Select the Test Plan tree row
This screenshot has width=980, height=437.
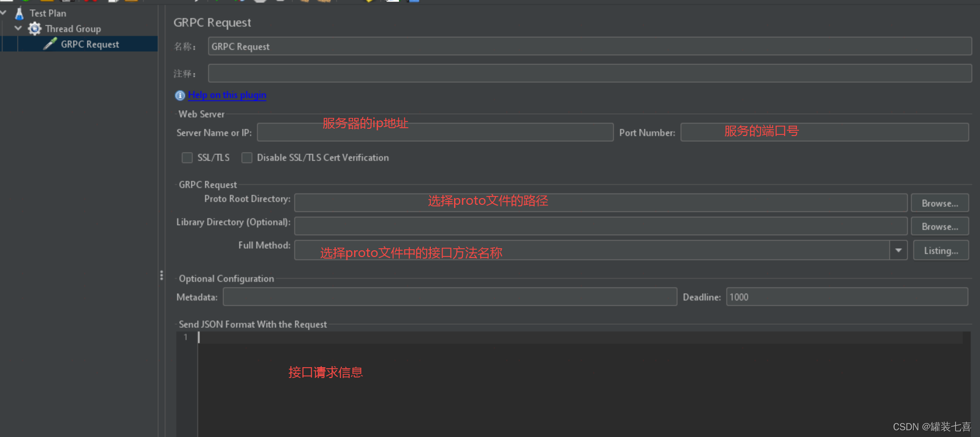[48, 13]
